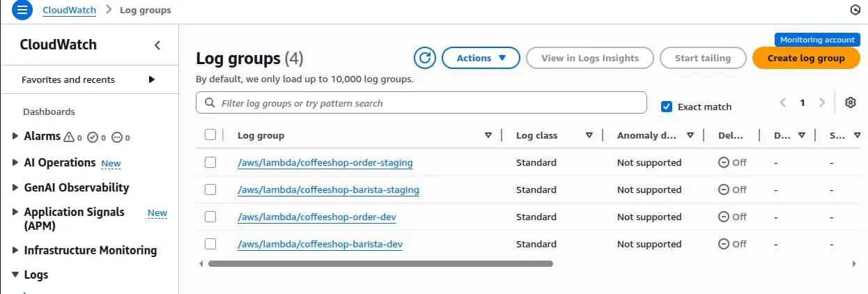Click the in-alarm triangle count icon

[68, 137]
